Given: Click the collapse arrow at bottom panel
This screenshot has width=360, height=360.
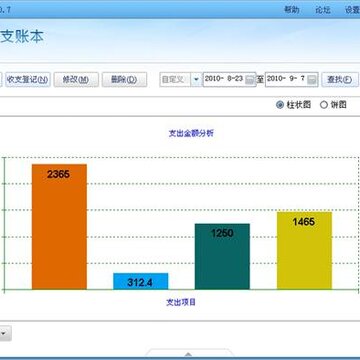Looking at the screenshot, I should 188,354.
